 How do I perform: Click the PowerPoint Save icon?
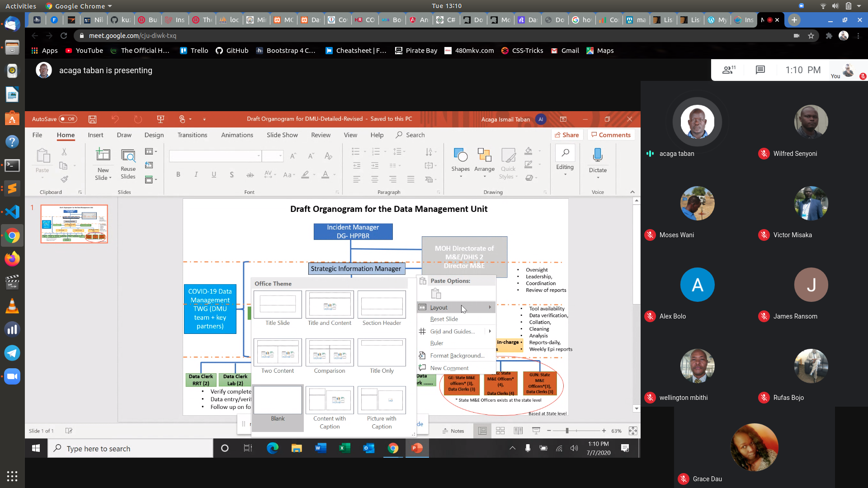pos(92,119)
